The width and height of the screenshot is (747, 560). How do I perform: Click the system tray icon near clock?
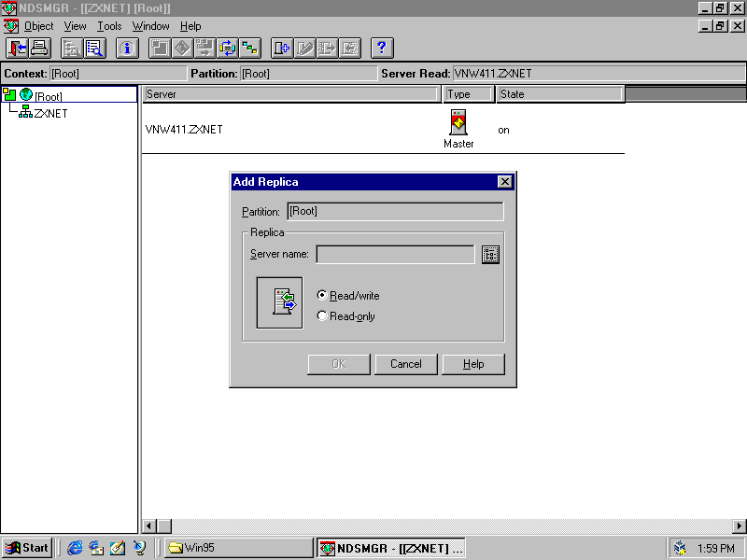pyautogui.click(x=680, y=548)
